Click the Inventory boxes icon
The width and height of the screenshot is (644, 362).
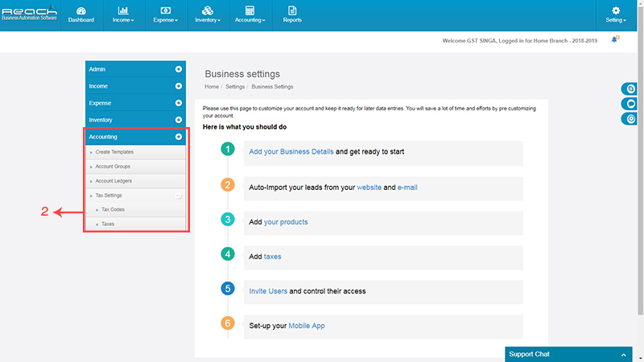208,10
